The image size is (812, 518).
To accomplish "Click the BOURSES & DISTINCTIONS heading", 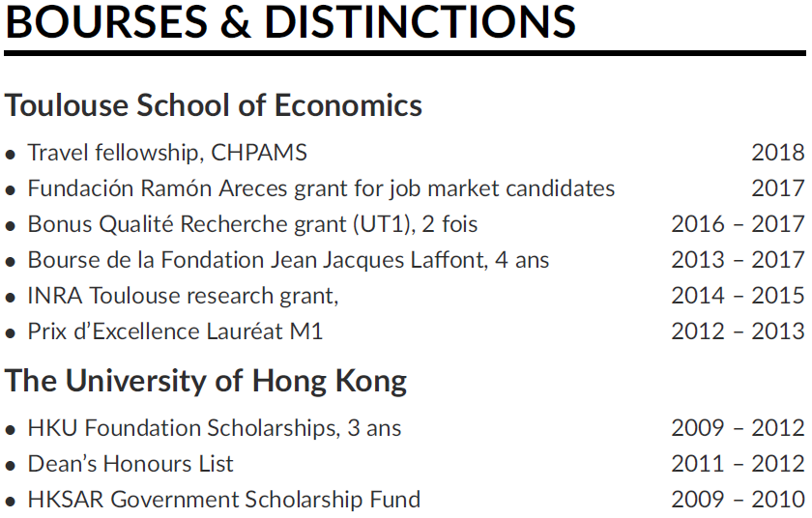I will tap(291, 21).
